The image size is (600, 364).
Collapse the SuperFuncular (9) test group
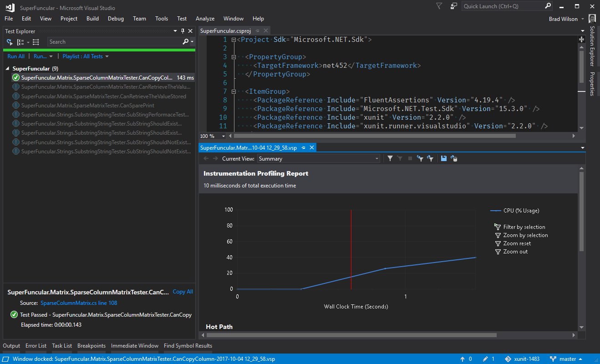tap(8, 69)
